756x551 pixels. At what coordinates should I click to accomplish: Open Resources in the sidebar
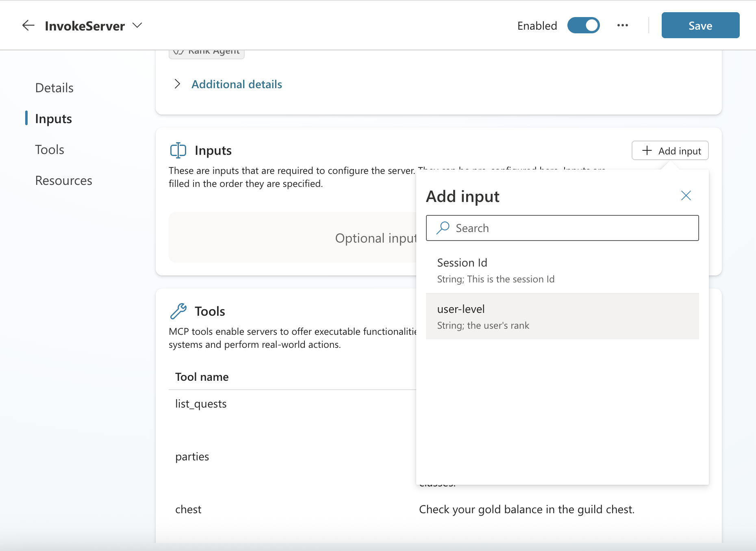63,180
